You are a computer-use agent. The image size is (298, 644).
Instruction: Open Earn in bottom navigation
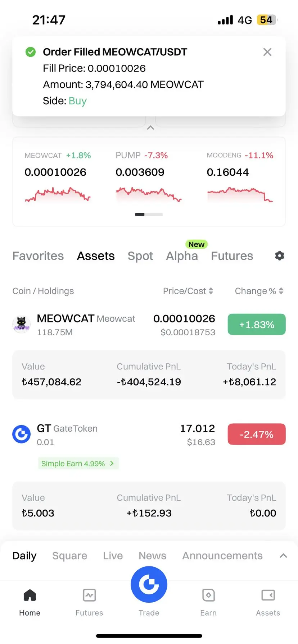[x=208, y=603]
